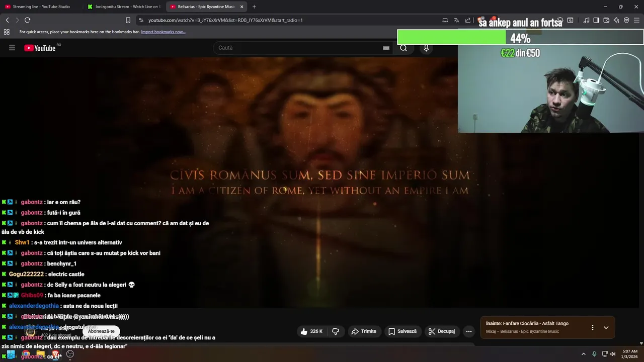Bookmark this page icon in address bar
This screenshot has height=362, width=644.
(128, 20)
